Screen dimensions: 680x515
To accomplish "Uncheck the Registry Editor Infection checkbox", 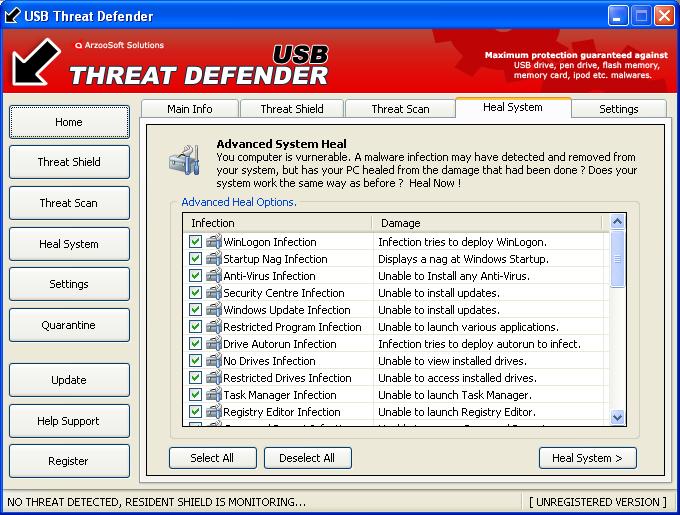I will point(195,411).
